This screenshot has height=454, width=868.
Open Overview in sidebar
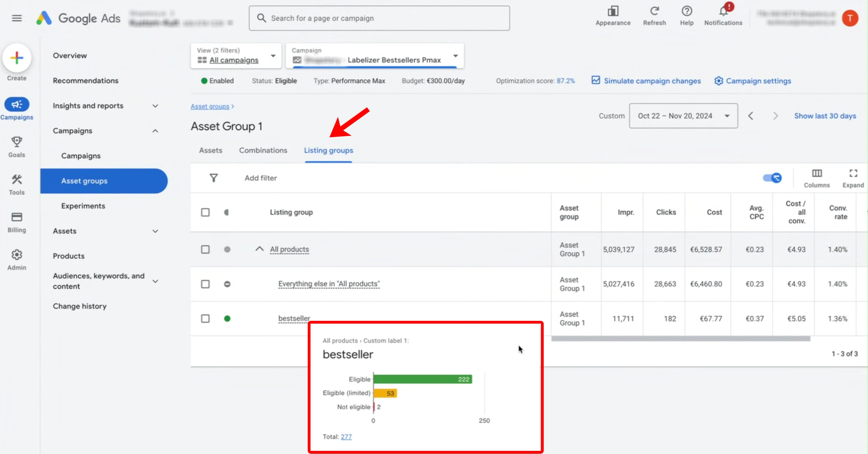point(70,56)
